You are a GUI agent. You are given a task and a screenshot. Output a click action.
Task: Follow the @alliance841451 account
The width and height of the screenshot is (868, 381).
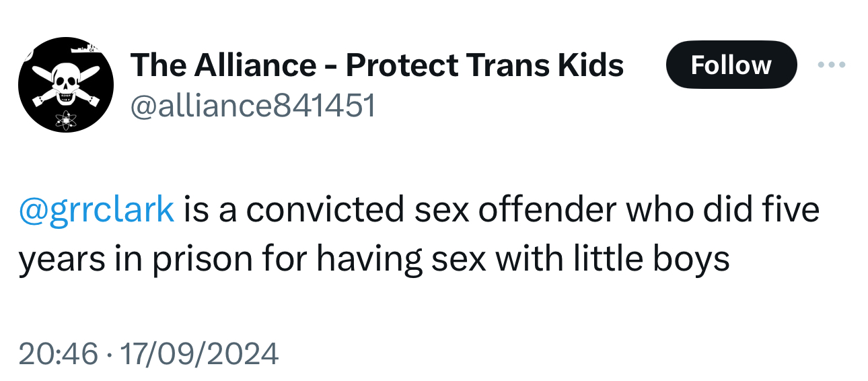[731, 65]
